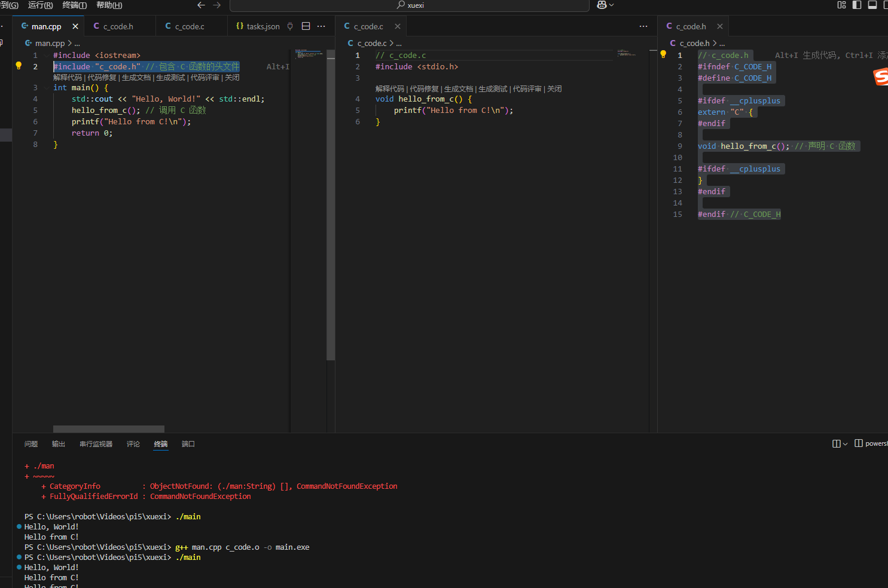The height and width of the screenshot is (588, 888).
Task: Click 关闭 code lens in man.cpp
Action: tap(232, 78)
